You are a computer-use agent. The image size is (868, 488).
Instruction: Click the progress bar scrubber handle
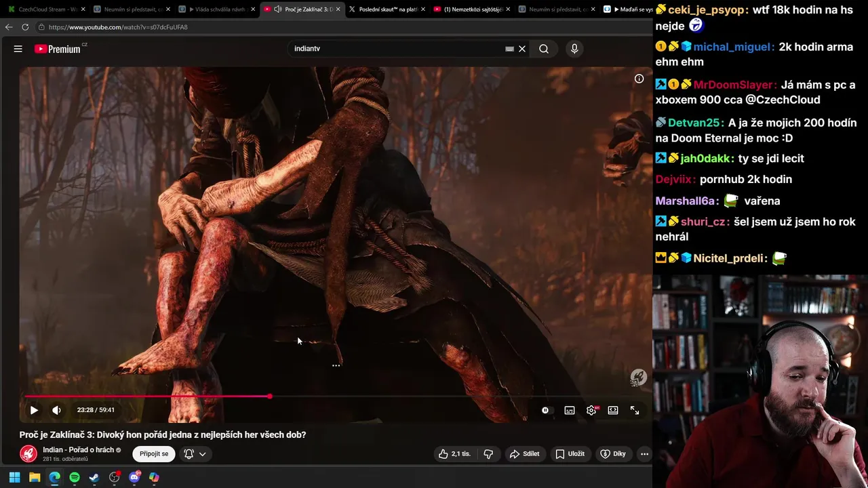click(x=270, y=396)
